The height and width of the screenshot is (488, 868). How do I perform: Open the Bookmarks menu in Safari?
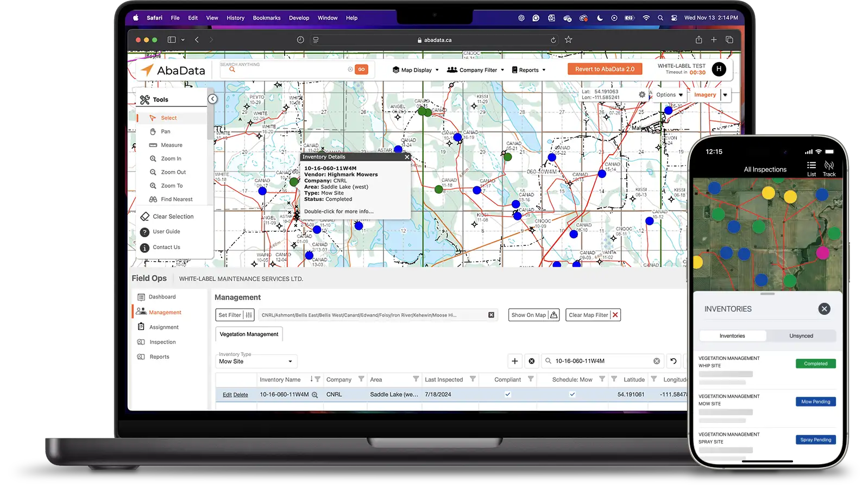(x=267, y=18)
